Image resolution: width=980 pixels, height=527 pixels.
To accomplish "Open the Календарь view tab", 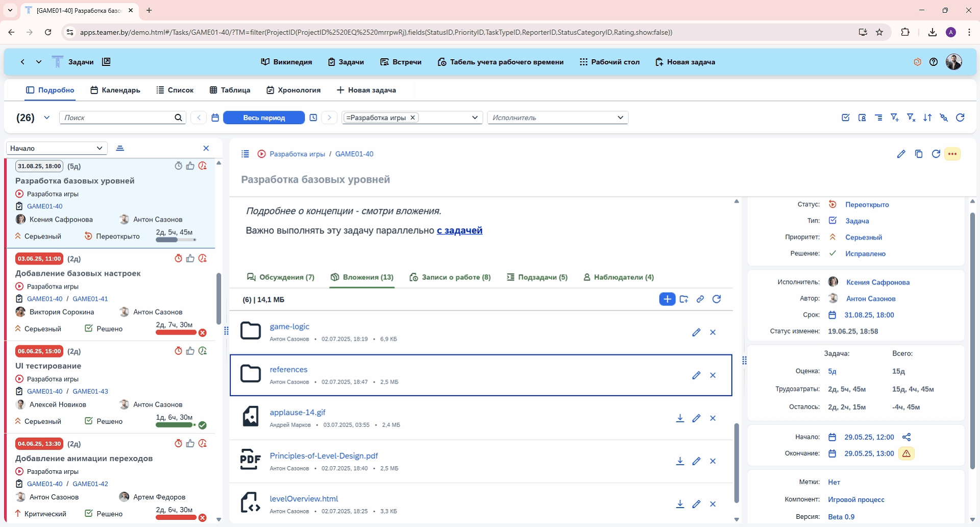I will [x=115, y=90].
